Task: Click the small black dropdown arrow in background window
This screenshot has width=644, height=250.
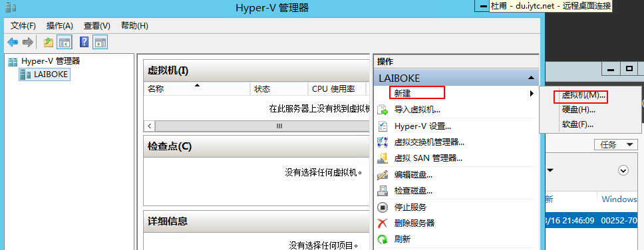Action: pyautogui.click(x=550, y=170)
